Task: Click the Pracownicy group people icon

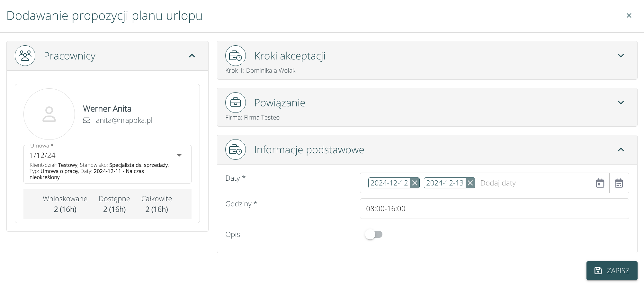Action: click(x=25, y=56)
